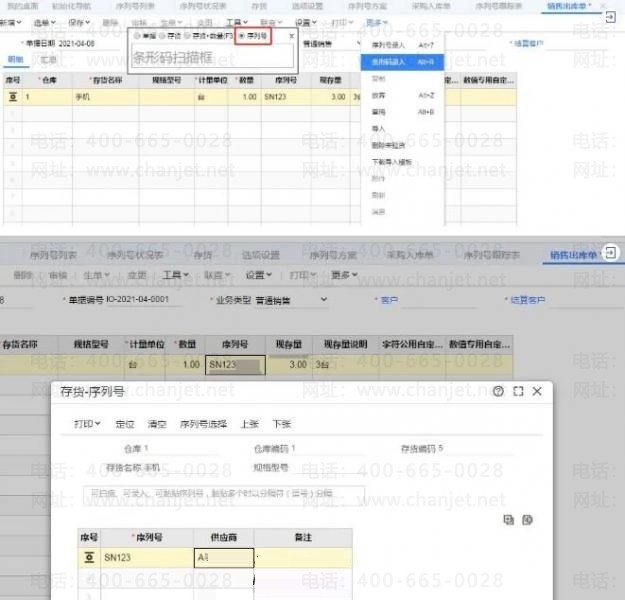The width and height of the screenshot is (625, 600).
Task: Open the 选单 dropdown in top toolbar
Action: point(45,22)
